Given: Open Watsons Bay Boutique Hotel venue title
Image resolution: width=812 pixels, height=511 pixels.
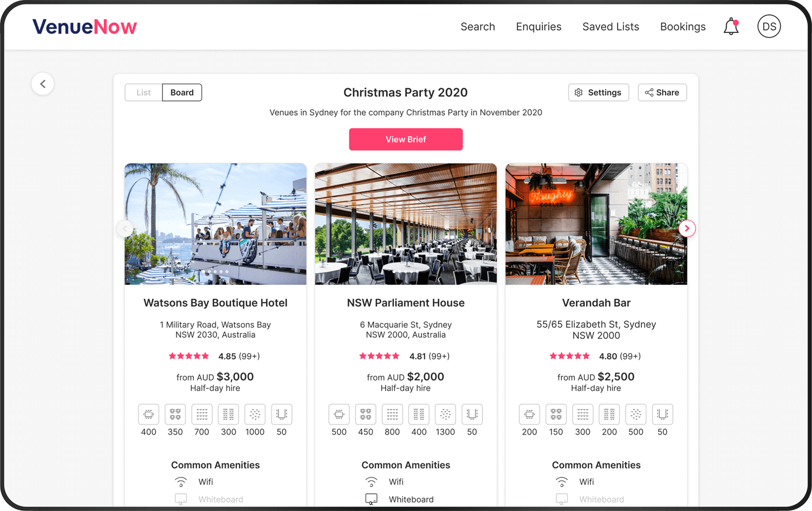Looking at the screenshot, I should pyautogui.click(x=215, y=303).
